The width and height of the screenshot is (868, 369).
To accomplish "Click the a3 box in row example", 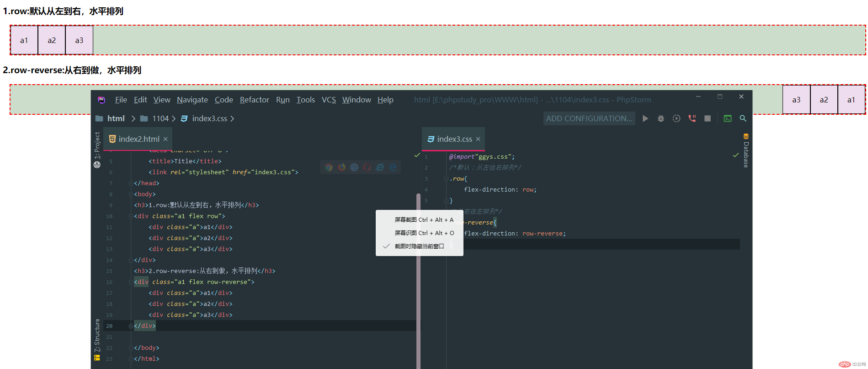I will (x=79, y=40).
